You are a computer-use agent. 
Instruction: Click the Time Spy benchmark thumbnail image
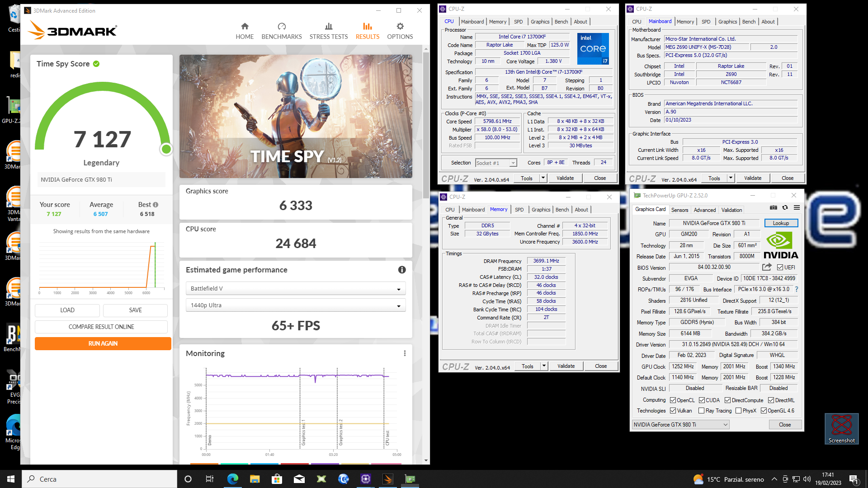pos(296,116)
